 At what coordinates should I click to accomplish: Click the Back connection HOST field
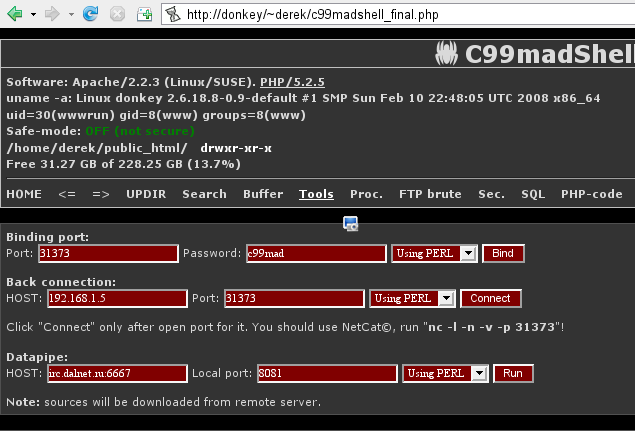(x=117, y=299)
